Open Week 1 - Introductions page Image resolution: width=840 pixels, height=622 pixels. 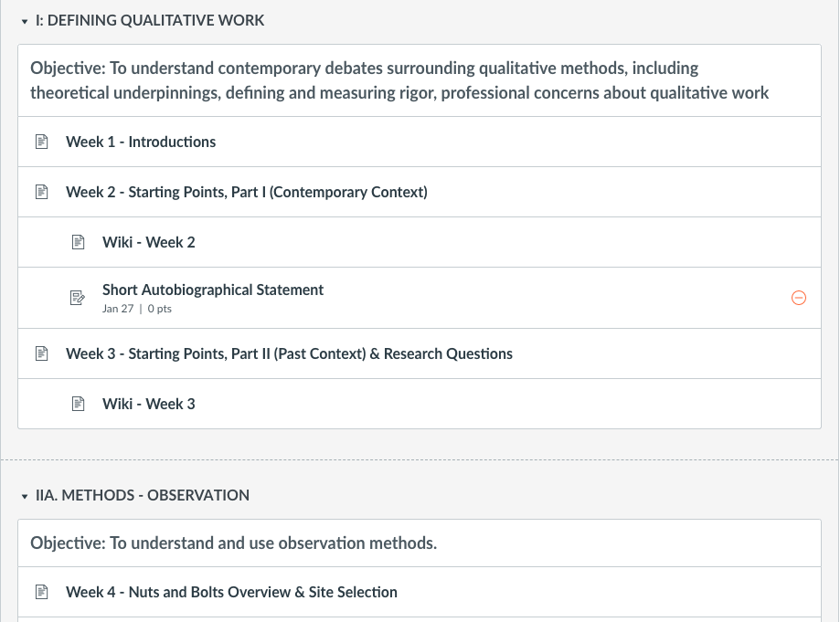[x=141, y=142]
